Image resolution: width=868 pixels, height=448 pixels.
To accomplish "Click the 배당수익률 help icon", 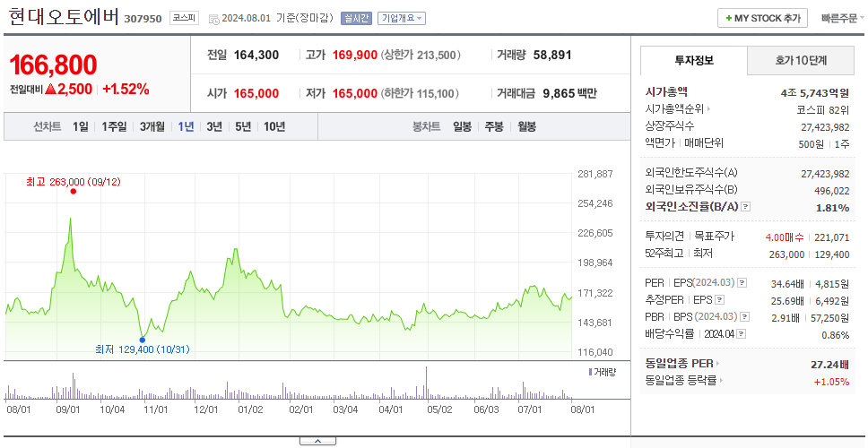I will point(742,334).
